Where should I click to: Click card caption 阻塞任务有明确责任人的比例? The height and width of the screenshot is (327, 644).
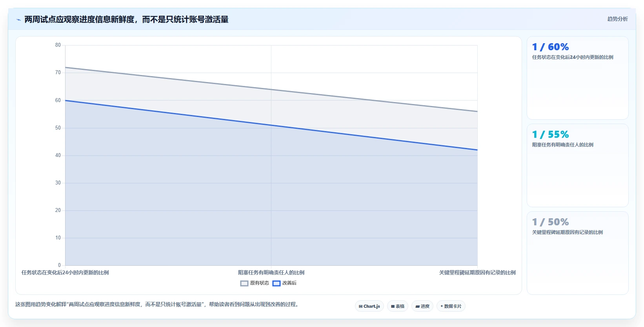pyautogui.click(x=562, y=145)
